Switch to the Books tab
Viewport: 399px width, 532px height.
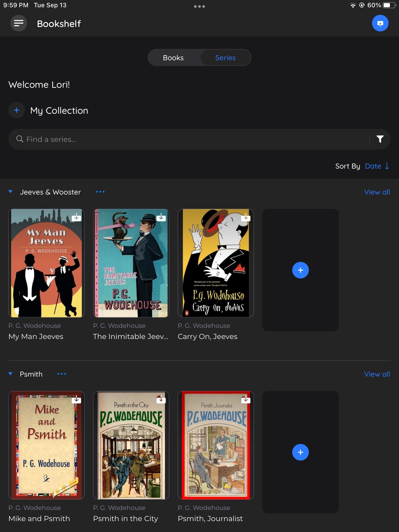[x=173, y=58]
